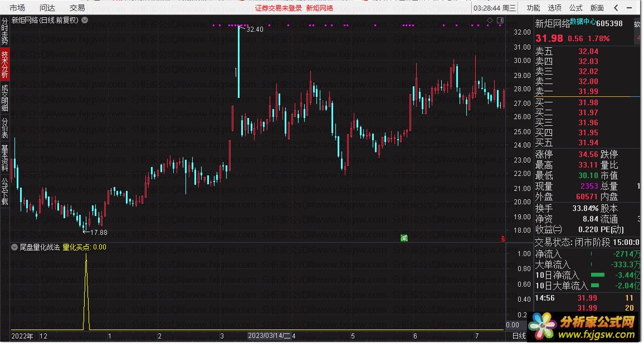Image resolution: width=644 pixels, height=344 pixels.
Task: Click the red 新炬网络 title link
Action: point(320,8)
